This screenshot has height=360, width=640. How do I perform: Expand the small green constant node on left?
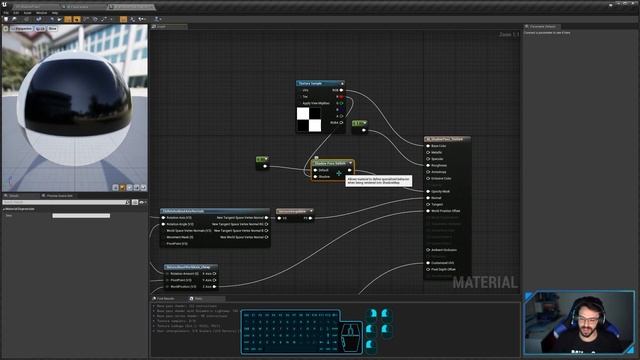pos(266,159)
